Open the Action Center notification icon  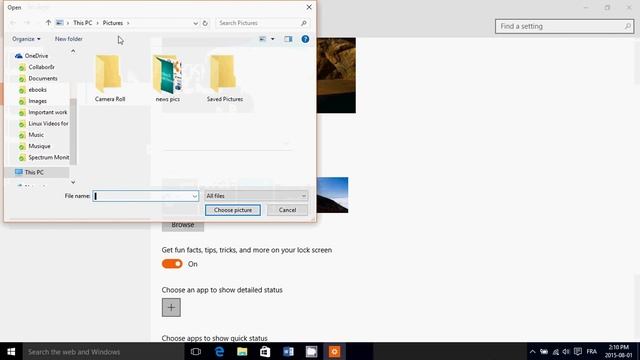[x=578, y=351]
